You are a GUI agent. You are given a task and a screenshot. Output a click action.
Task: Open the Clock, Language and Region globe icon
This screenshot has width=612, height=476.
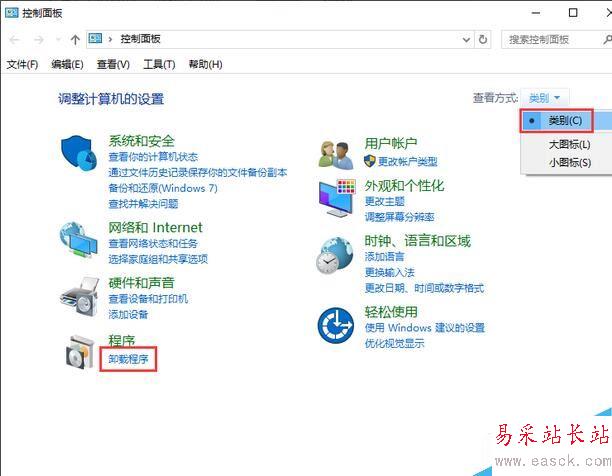335,255
